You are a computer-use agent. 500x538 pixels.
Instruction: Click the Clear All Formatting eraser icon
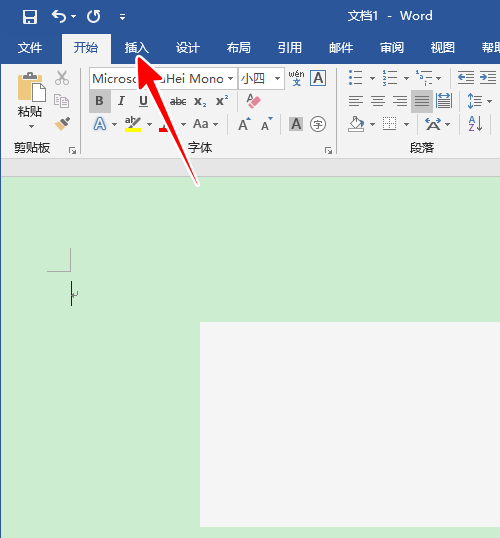(254, 101)
